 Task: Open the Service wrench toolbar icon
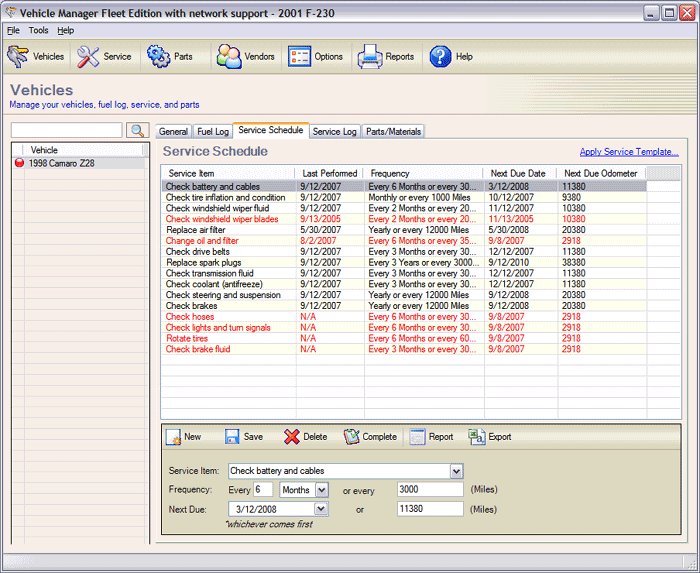tap(104, 56)
